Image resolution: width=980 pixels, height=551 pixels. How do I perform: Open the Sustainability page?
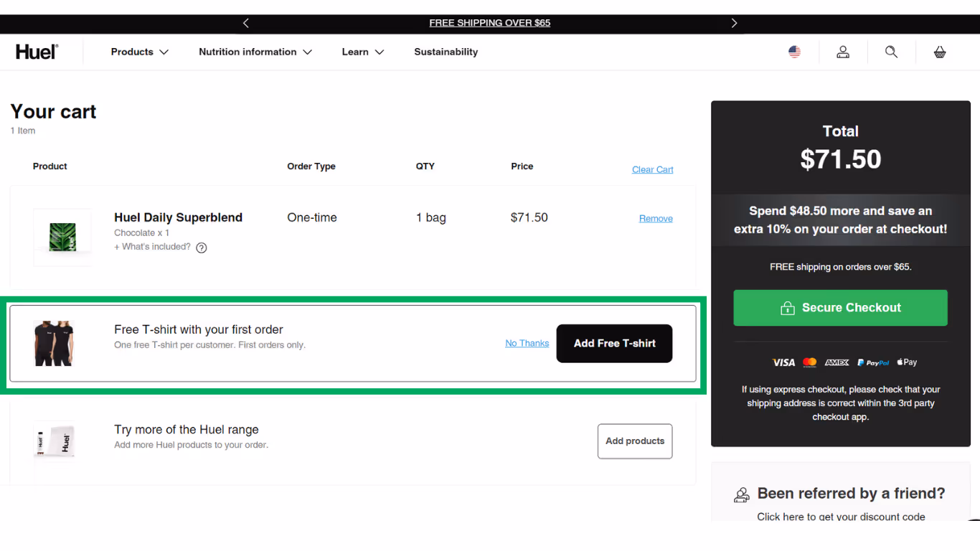click(446, 52)
